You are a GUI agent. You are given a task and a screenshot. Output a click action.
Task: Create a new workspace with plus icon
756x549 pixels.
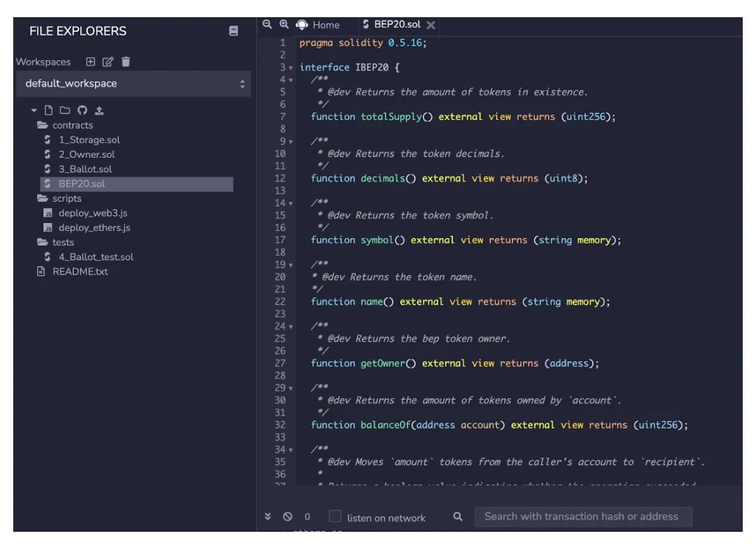[x=90, y=62]
